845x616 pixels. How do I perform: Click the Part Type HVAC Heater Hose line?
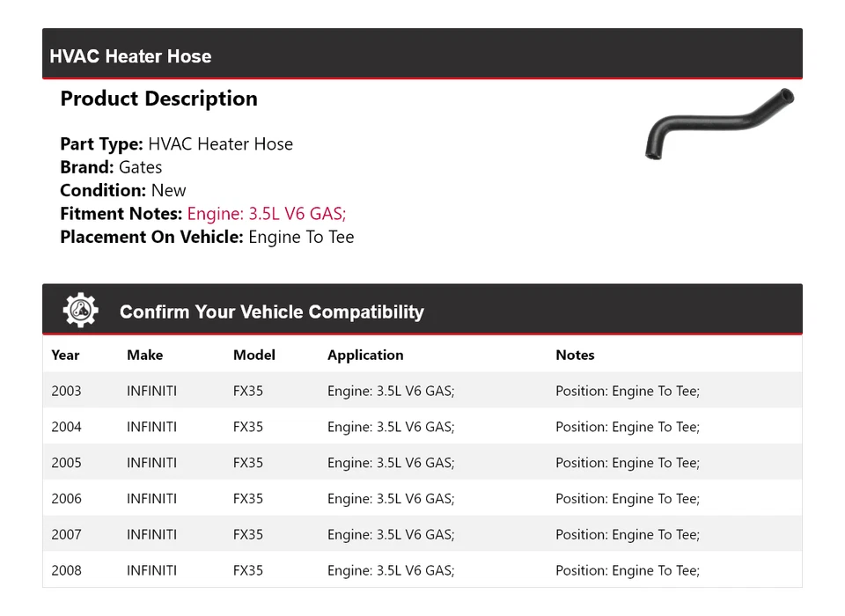pos(176,144)
